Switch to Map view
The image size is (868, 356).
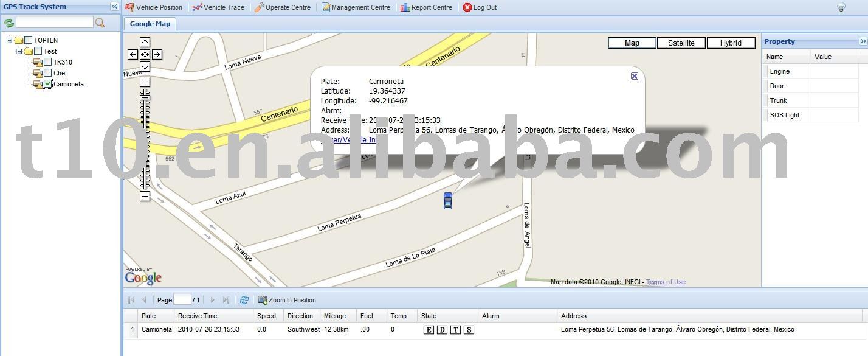[x=632, y=43]
